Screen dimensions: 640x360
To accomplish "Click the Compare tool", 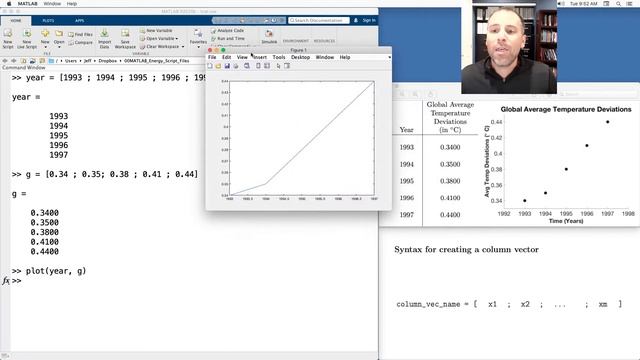I will pos(80,42).
